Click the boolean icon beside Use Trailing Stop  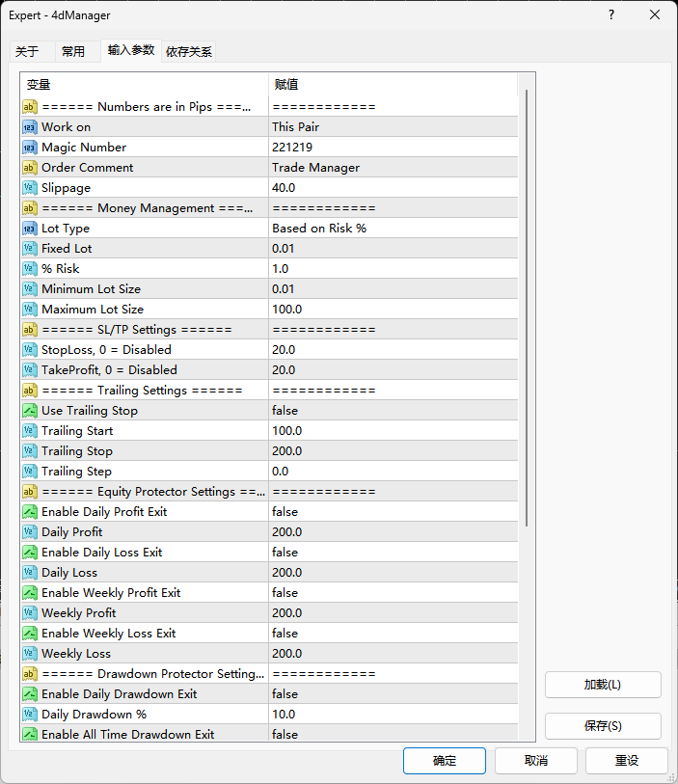30,411
